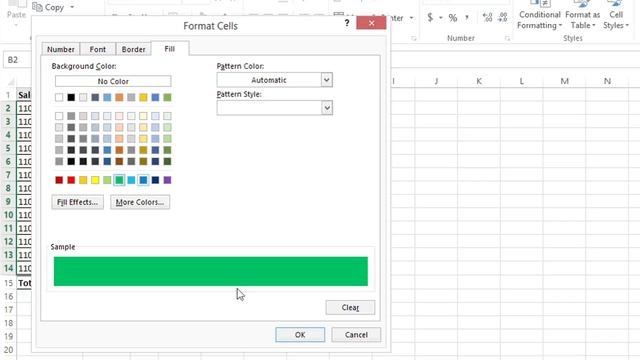Select row 18 header
The height and width of the screenshot is (360, 640).
click(8, 323)
